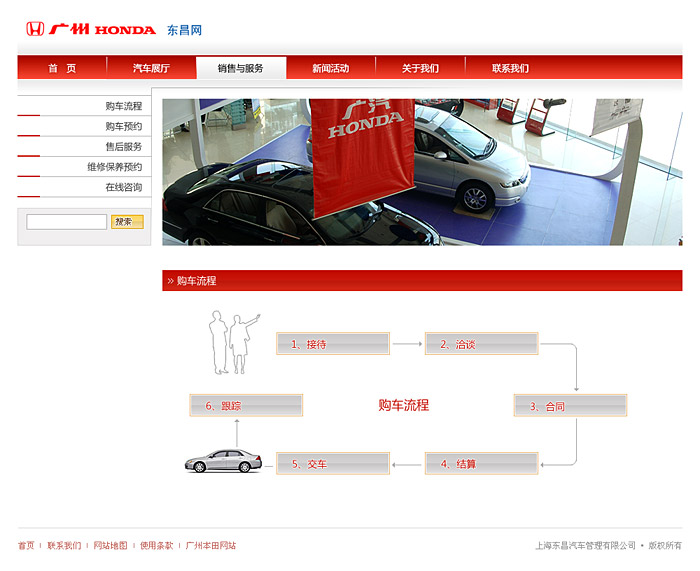Open the footer 使用条款 link
The image size is (700, 571).
pyautogui.click(x=156, y=545)
